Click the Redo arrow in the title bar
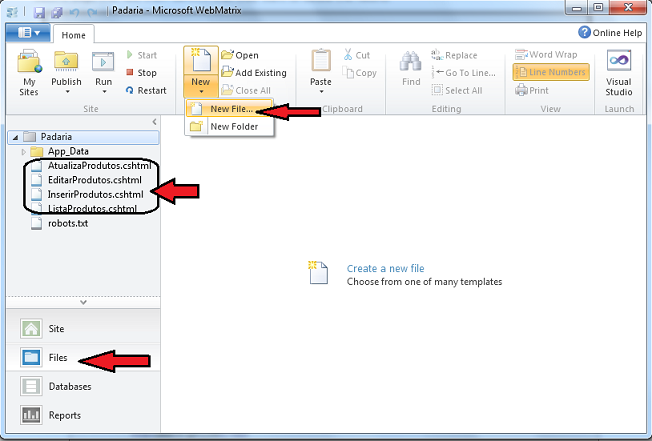 (92, 12)
